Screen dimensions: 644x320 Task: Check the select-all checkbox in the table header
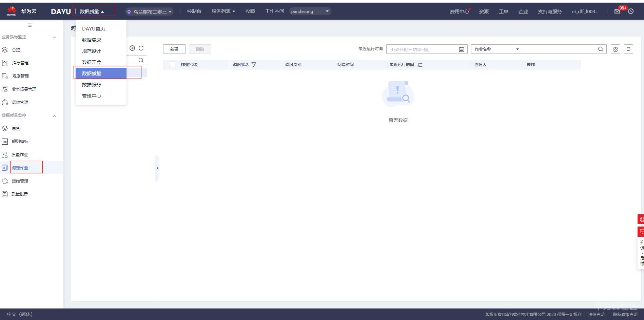click(x=172, y=64)
